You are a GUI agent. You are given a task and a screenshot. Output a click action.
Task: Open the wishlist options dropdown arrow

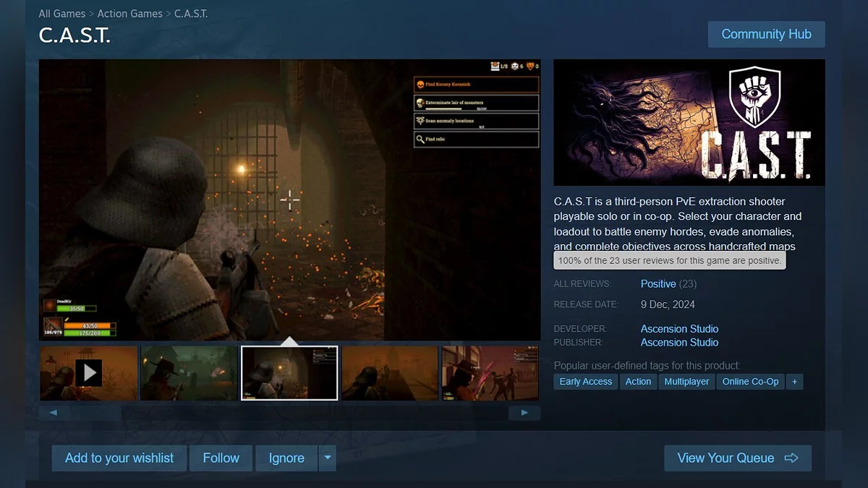click(327, 458)
